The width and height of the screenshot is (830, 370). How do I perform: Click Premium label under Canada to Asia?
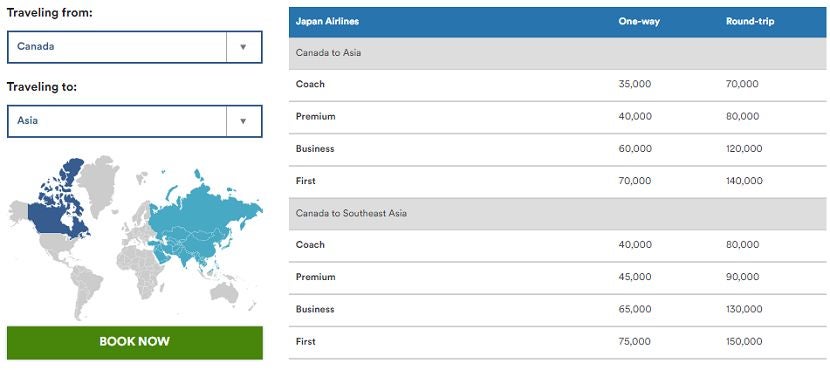(315, 116)
